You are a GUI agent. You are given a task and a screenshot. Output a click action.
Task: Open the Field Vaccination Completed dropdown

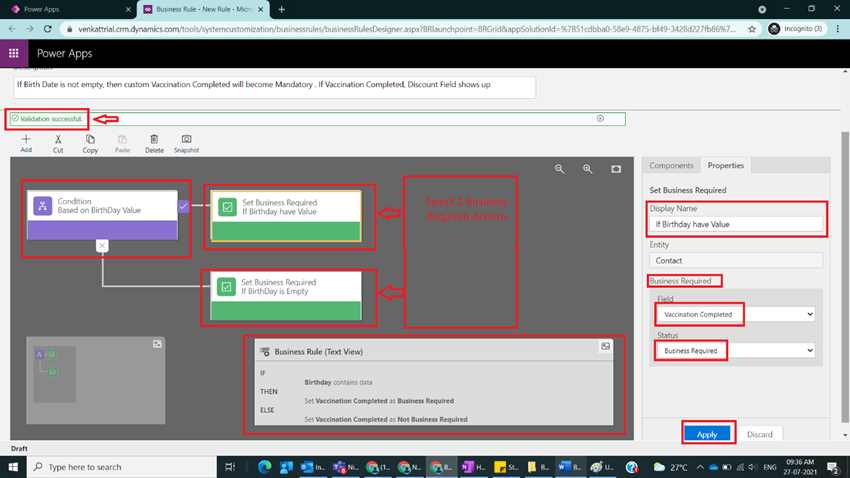[736, 314]
